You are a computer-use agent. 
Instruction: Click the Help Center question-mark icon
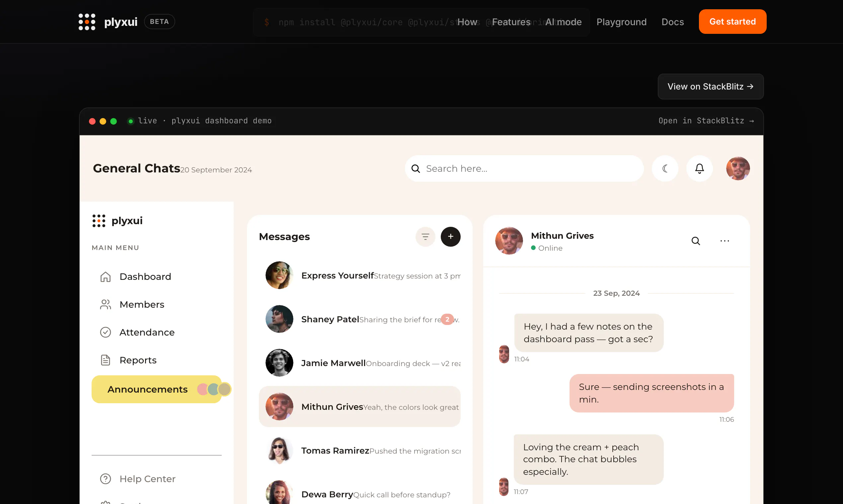tap(106, 479)
